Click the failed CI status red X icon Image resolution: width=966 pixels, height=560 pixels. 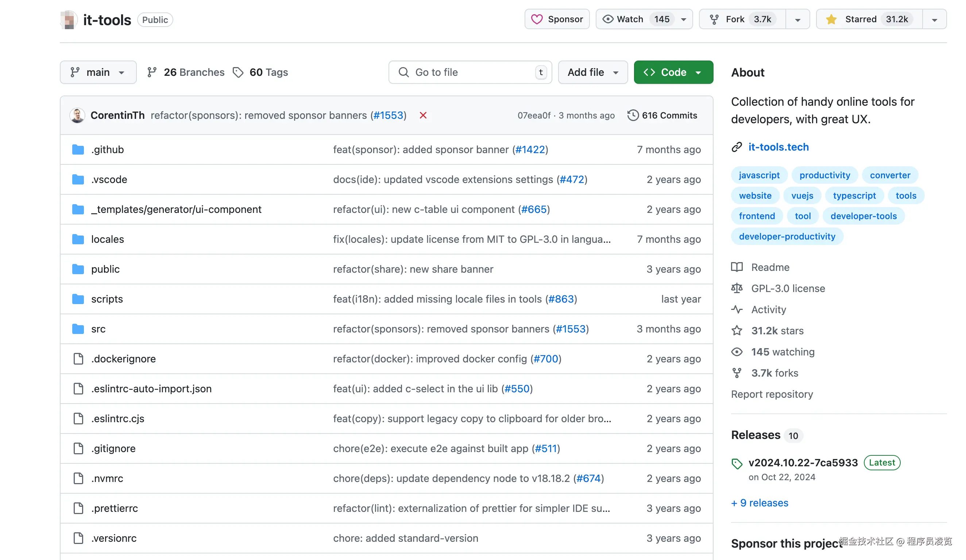point(423,115)
